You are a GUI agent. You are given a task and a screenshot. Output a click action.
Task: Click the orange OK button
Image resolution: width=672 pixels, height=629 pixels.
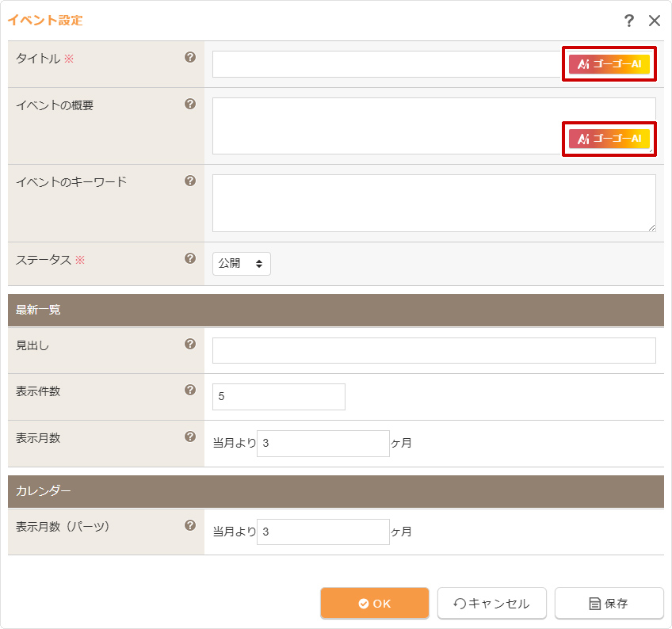pos(375,603)
